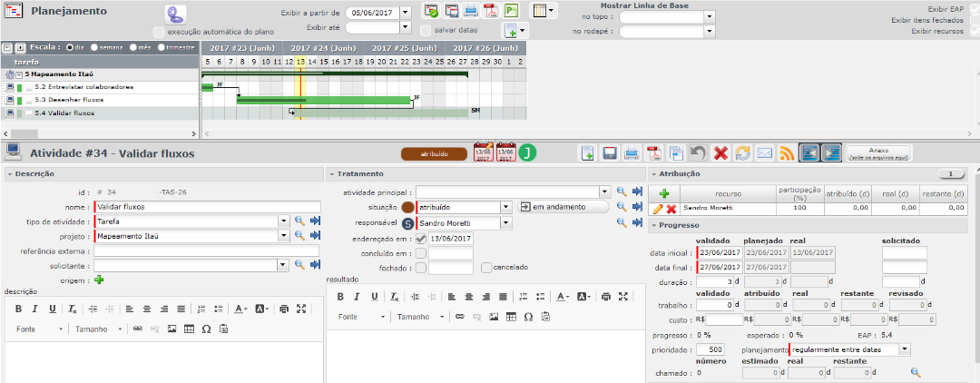Screen dimensions: 980x383
Task: Check the 'cancelado' checkbox
Action: tap(487, 268)
